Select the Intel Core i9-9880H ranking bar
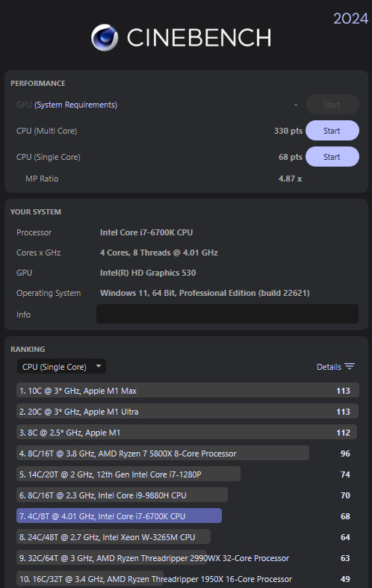 (122, 495)
